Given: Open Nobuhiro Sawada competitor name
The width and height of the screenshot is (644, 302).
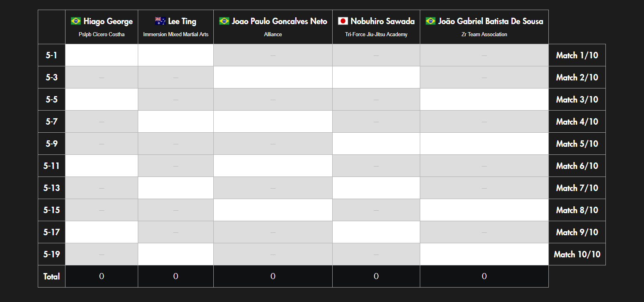Looking at the screenshot, I should click(382, 21).
